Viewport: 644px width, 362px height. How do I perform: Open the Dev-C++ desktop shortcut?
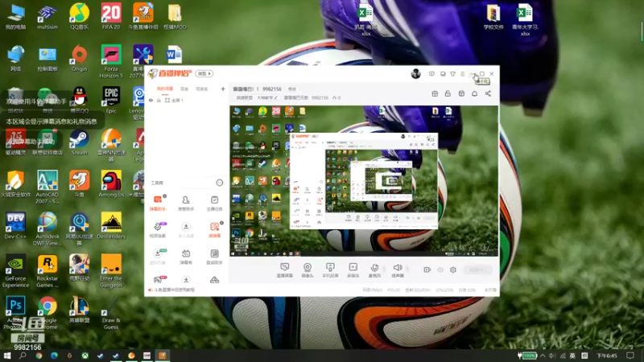click(15, 225)
